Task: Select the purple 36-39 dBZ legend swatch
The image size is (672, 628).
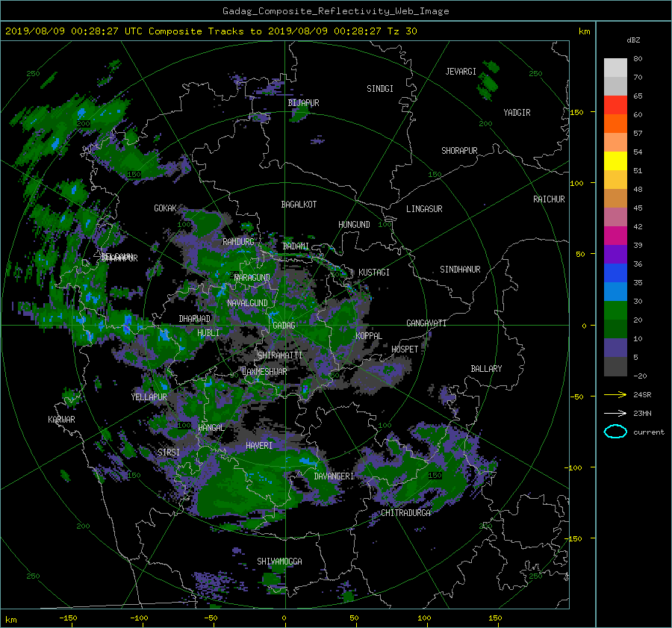Action: point(615,254)
